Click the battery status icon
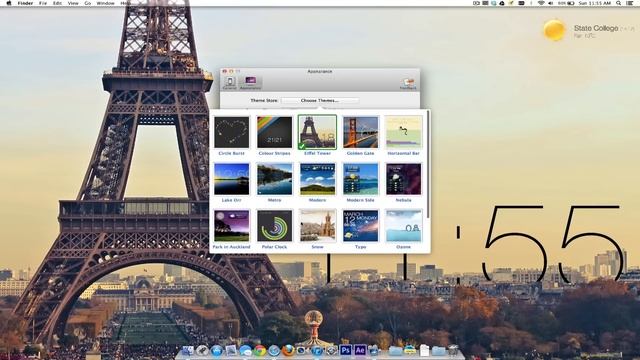 point(571,3)
